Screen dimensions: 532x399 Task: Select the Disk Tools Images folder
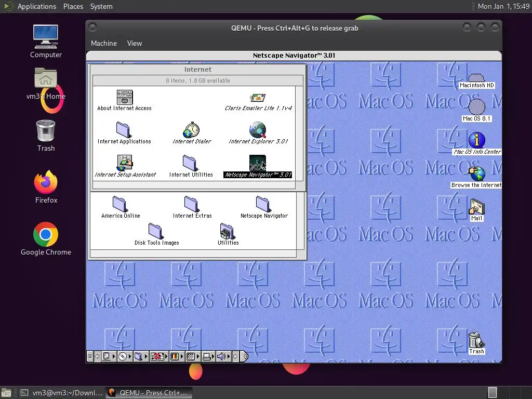[x=156, y=231]
